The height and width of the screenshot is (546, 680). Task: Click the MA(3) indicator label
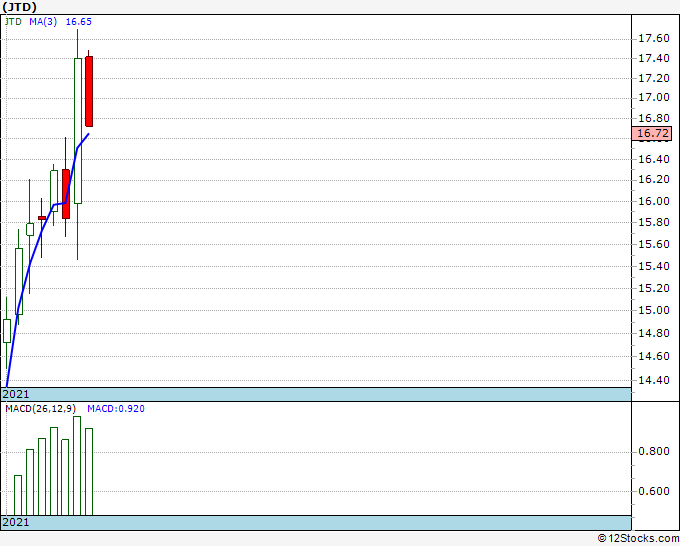(x=43, y=22)
